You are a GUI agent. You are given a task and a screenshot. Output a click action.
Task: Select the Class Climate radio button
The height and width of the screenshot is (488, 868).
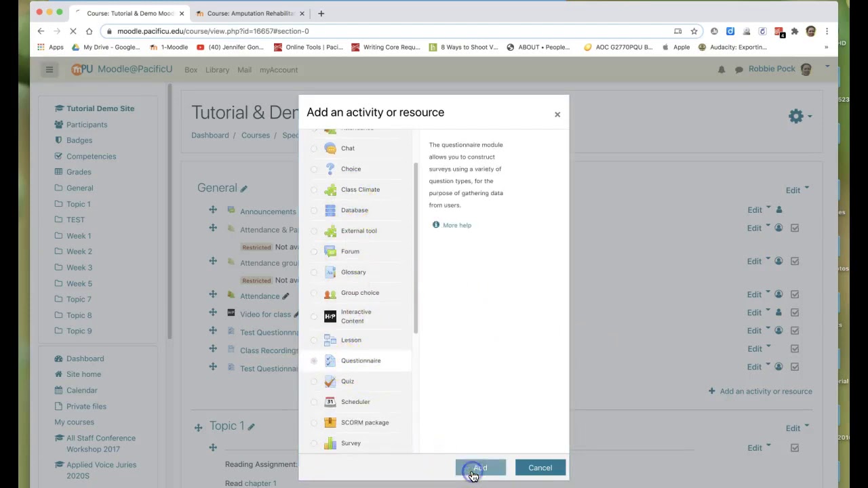(x=314, y=190)
